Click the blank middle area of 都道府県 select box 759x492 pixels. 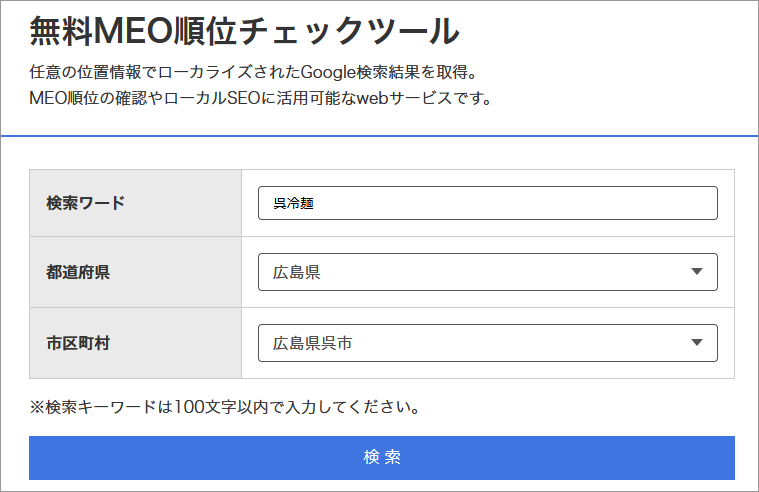tap(500, 272)
